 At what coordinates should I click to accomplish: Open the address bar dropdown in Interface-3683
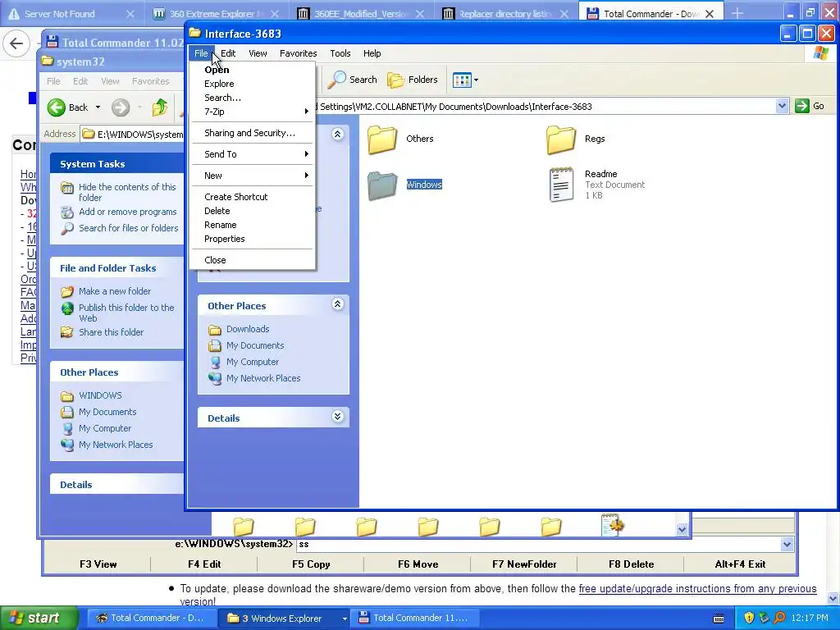pos(782,106)
